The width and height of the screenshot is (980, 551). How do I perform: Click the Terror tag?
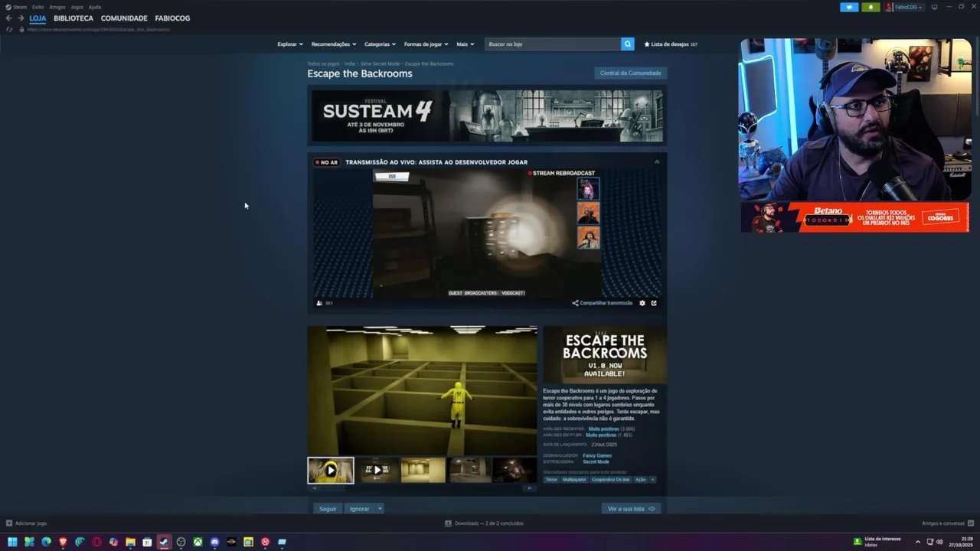click(x=551, y=480)
